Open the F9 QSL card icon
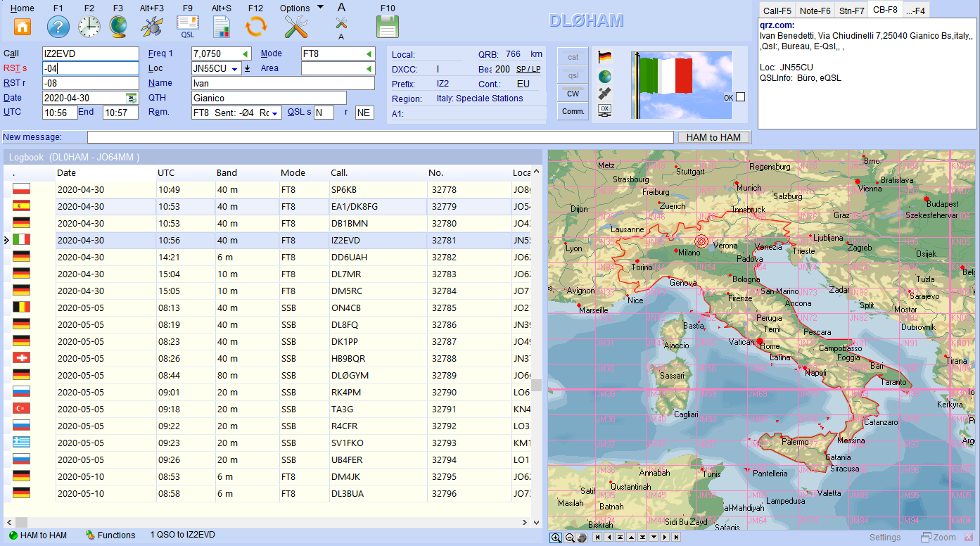This screenshot has height=546, width=980. coord(187,27)
